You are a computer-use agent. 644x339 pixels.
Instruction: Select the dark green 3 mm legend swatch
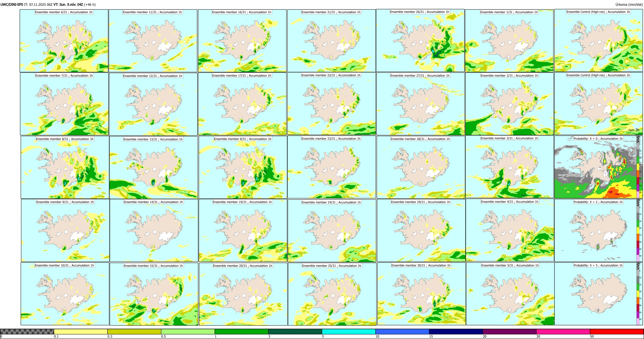point(295,332)
